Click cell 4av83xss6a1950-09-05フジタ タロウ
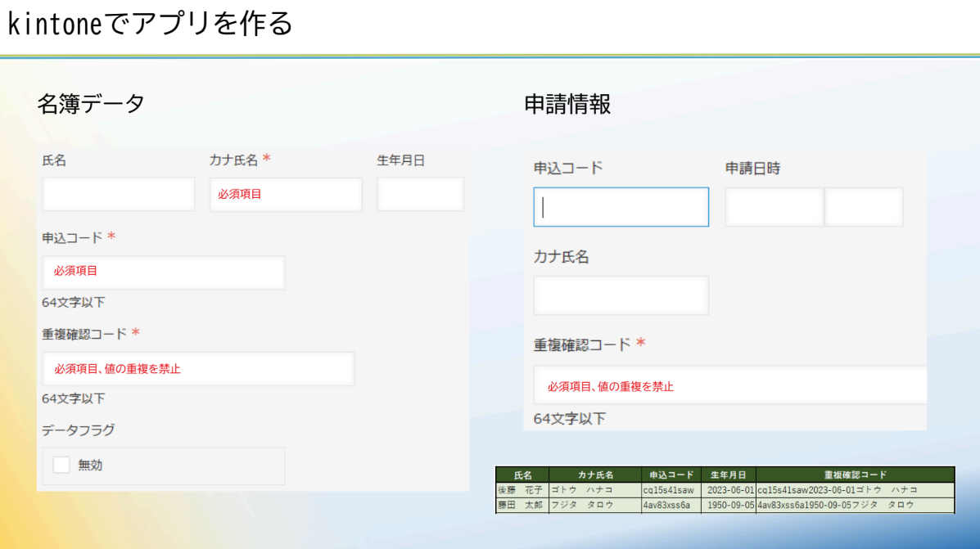 855,506
